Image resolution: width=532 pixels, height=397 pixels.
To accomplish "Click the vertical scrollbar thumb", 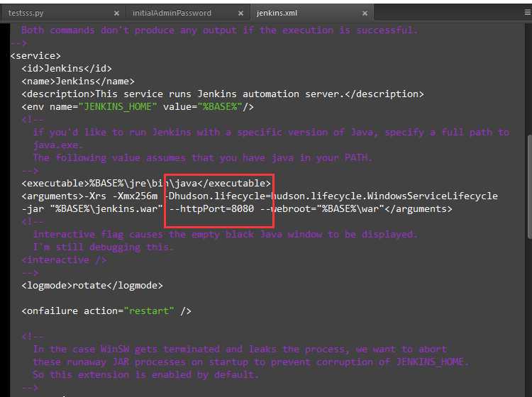I will pyautogui.click(x=530, y=186).
